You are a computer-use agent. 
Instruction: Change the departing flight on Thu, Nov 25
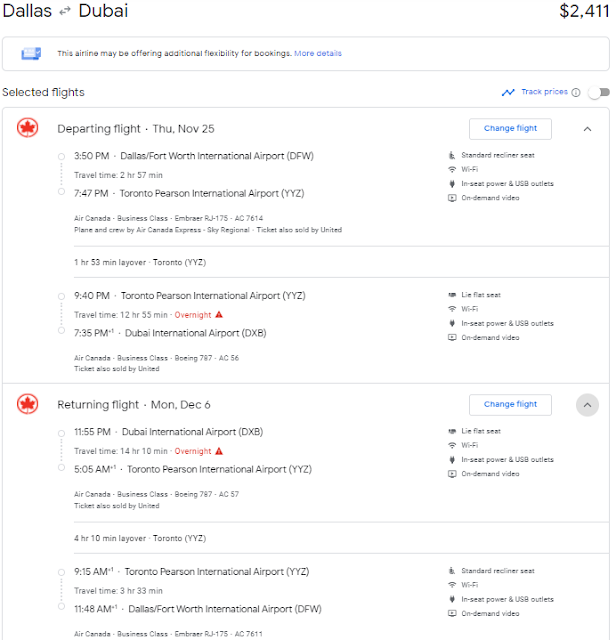click(x=510, y=129)
